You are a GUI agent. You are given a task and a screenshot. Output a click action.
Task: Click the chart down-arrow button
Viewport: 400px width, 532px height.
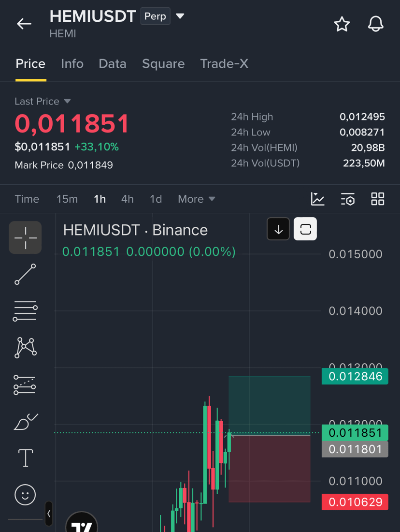pos(278,229)
